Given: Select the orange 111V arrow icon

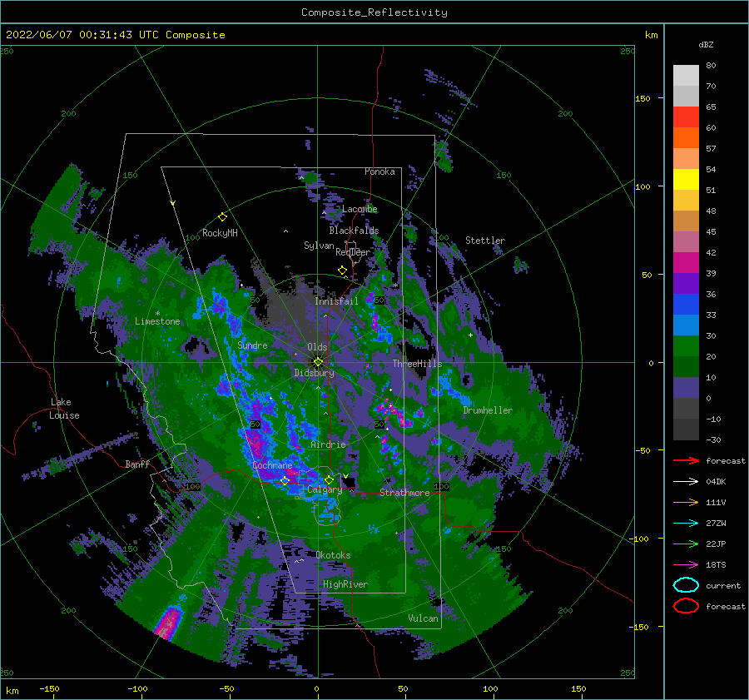Looking at the screenshot, I should click(x=686, y=502).
